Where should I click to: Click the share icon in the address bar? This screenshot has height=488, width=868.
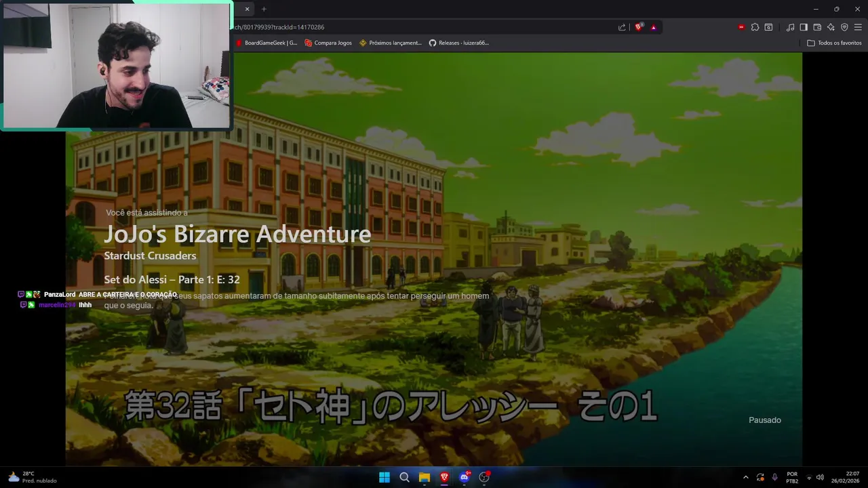pyautogui.click(x=622, y=27)
